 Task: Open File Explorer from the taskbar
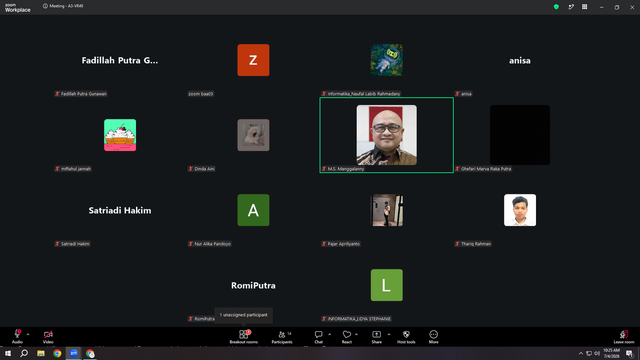coord(41,353)
